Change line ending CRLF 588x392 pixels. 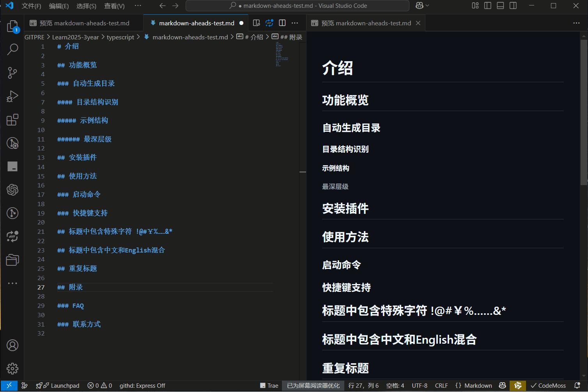click(x=441, y=385)
